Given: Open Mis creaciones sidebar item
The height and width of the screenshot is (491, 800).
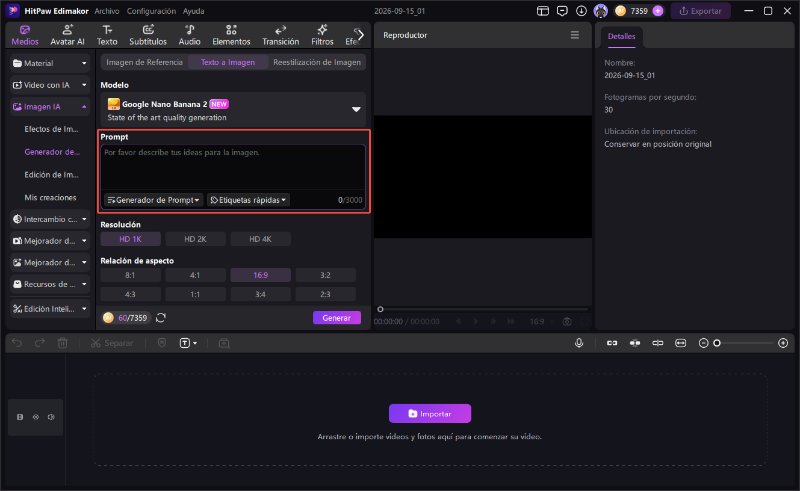Looking at the screenshot, I should pos(50,198).
